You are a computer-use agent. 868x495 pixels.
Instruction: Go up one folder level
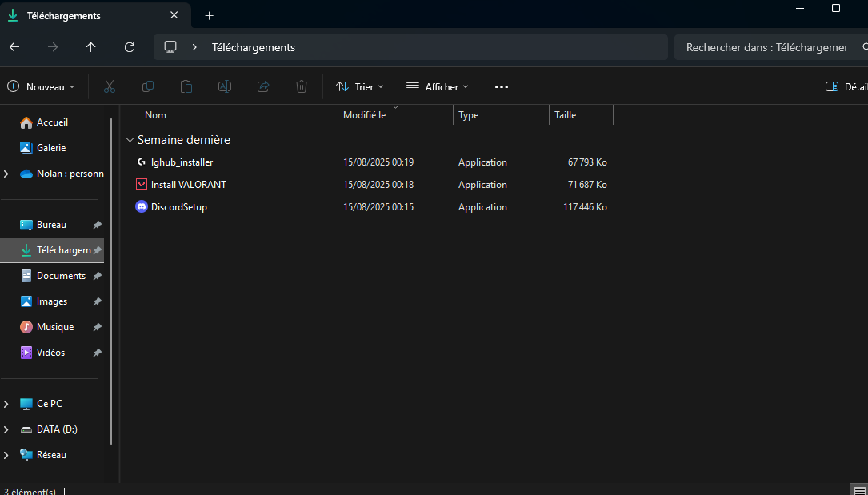(x=90, y=47)
